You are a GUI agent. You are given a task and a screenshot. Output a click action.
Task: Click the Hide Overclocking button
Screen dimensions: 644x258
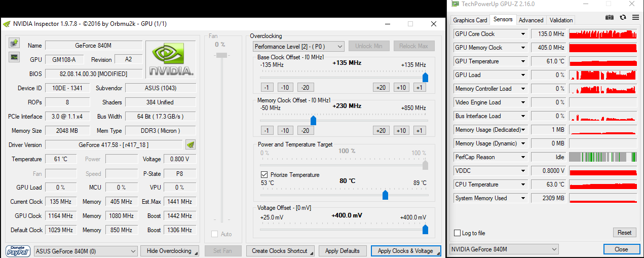[170, 251]
